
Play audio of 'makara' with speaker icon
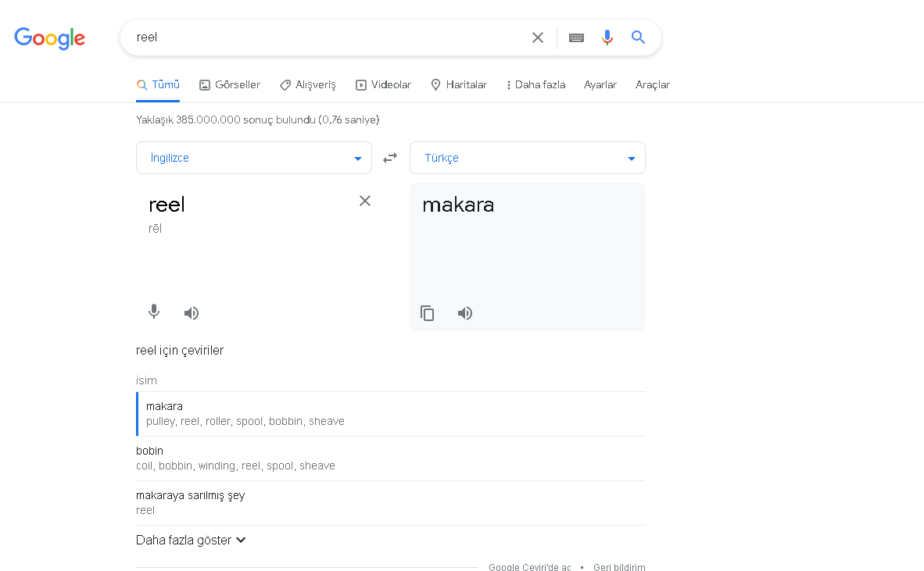464,312
